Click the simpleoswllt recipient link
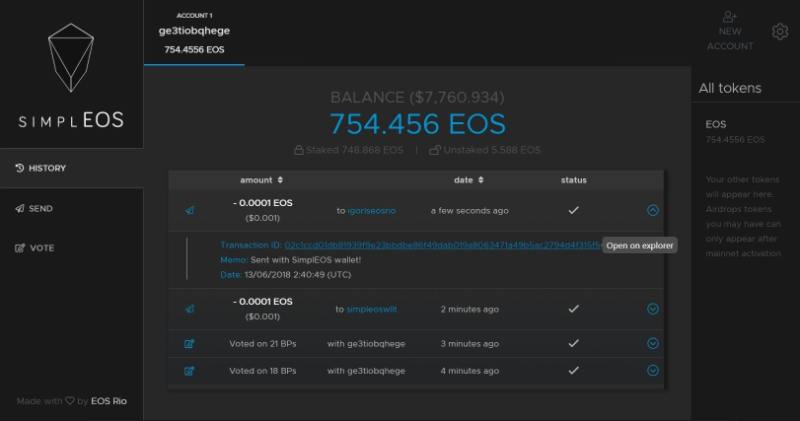The image size is (800, 421). click(x=371, y=309)
